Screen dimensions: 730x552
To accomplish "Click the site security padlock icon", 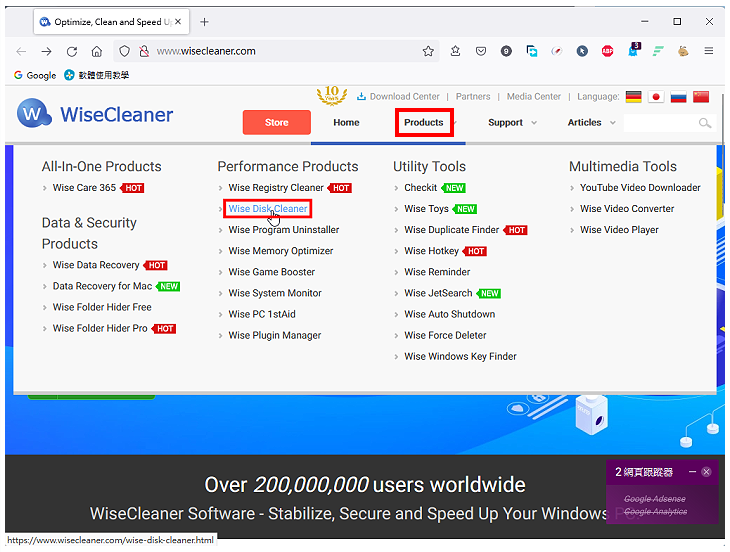I will pyautogui.click(x=144, y=51).
